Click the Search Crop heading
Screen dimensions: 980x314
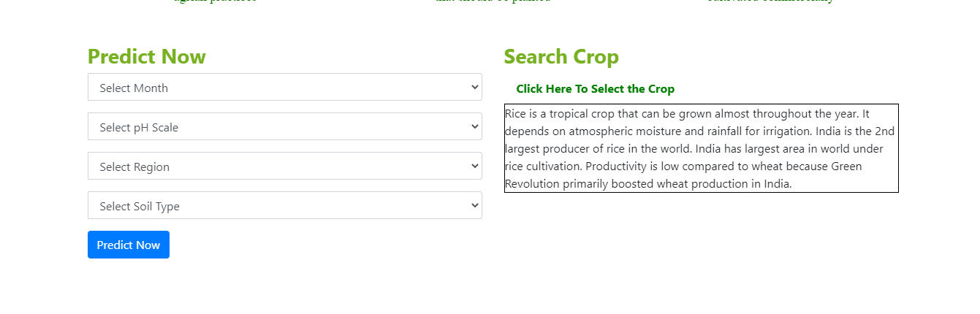[561, 56]
